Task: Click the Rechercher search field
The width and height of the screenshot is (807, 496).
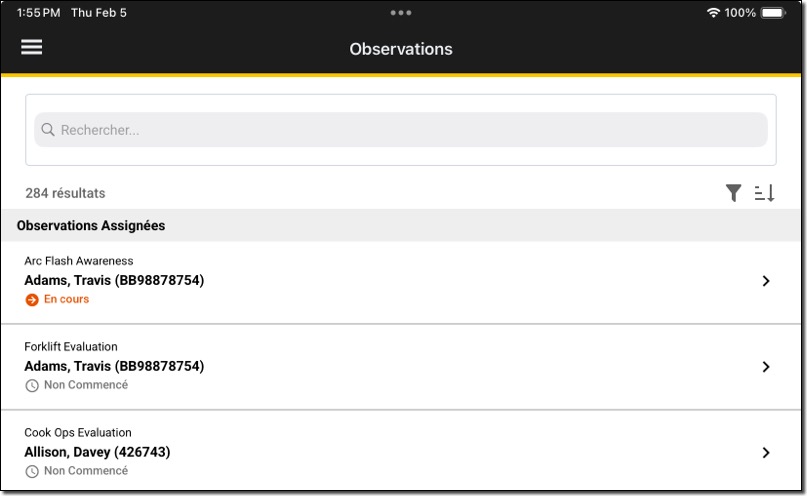Action: coord(400,130)
